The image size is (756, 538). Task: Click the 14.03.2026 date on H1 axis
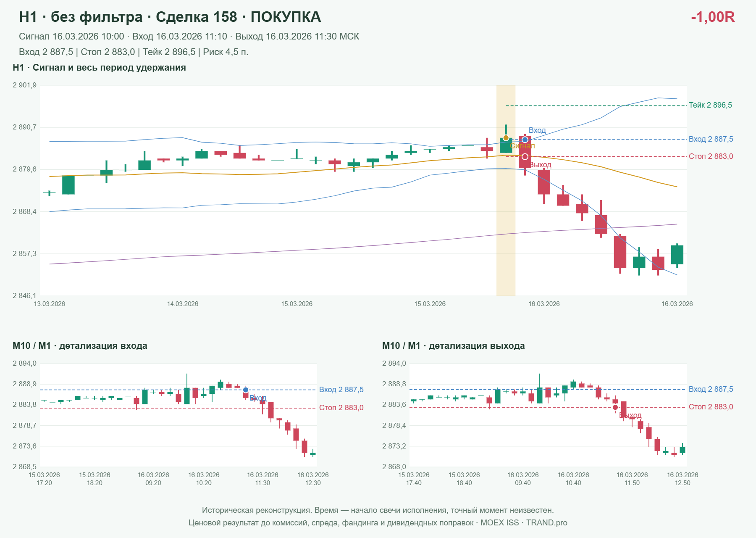coord(183,304)
